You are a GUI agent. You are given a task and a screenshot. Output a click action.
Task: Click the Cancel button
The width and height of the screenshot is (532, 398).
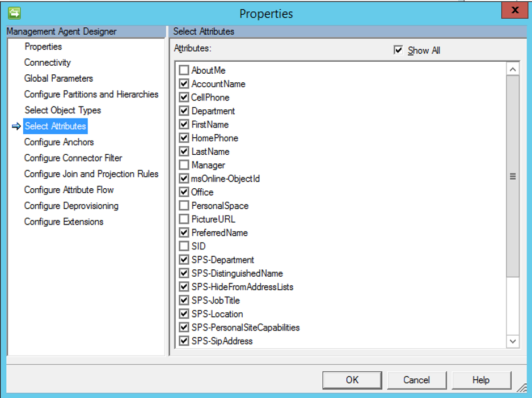click(x=416, y=380)
